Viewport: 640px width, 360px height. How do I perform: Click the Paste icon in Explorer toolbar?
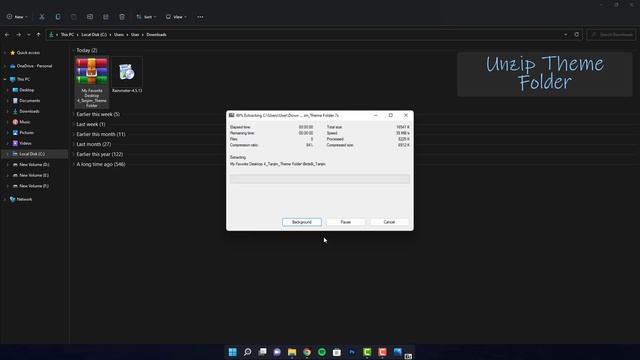(73, 17)
